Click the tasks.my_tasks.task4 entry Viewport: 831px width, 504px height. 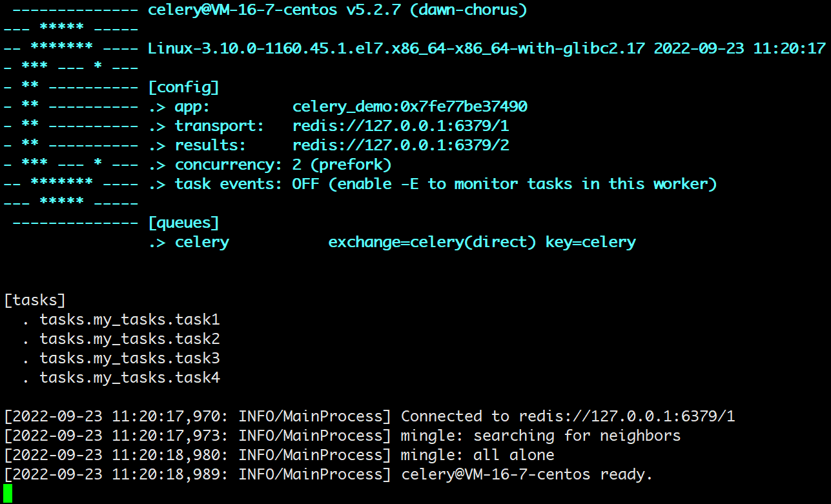130,378
